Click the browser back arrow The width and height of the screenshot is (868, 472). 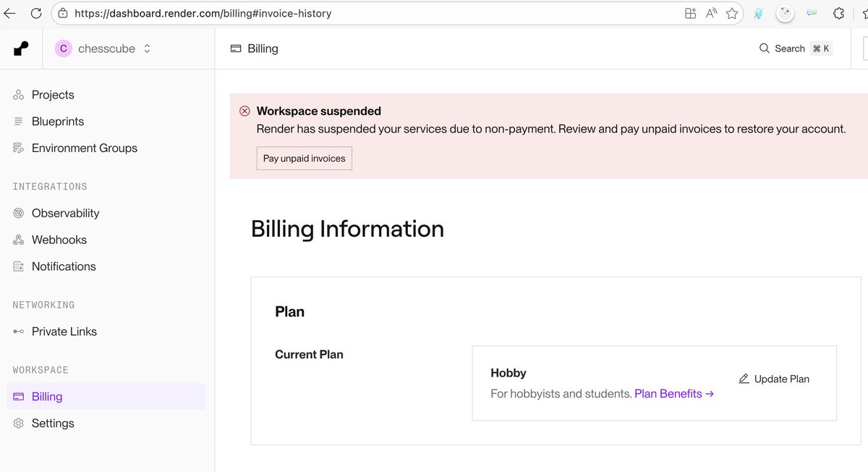pyautogui.click(x=10, y=13)
